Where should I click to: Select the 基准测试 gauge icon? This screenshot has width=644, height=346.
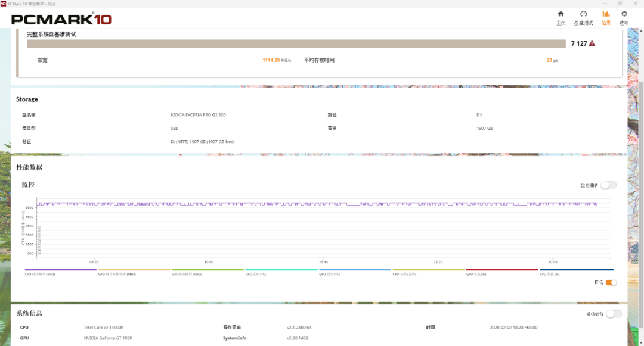(x=584, y=15)
